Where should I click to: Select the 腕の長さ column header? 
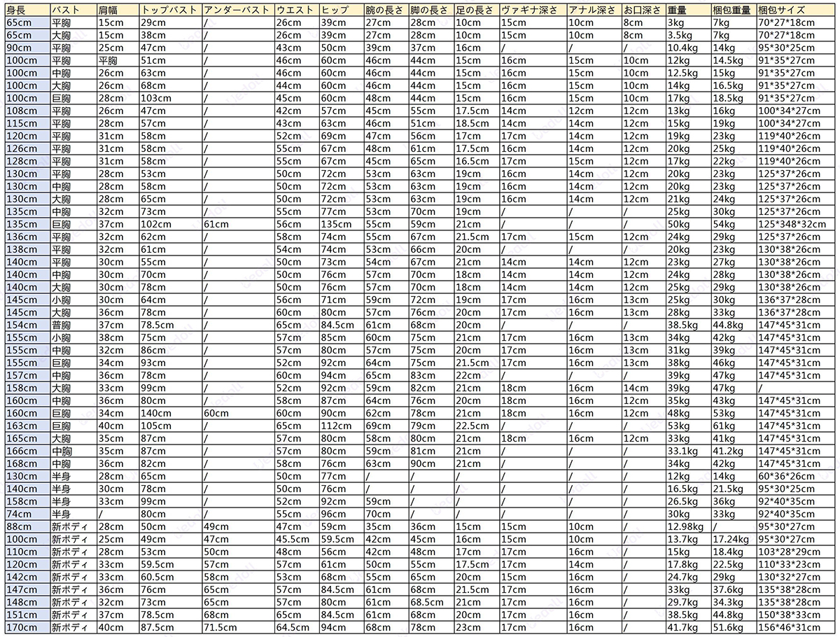386,10
